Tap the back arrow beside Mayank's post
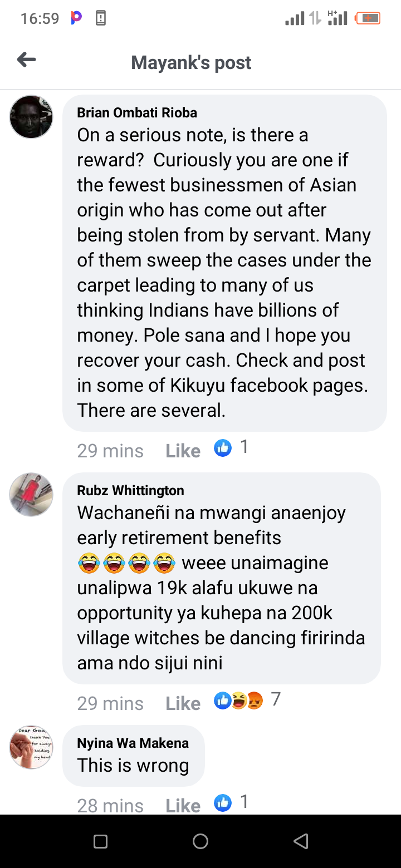This screenshot has width=401, height=868. (26, 60)
